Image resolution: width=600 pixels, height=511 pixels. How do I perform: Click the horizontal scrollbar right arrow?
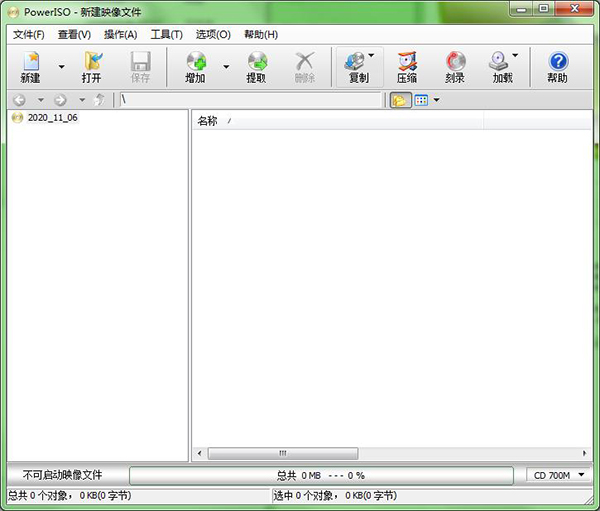point(584,454)
